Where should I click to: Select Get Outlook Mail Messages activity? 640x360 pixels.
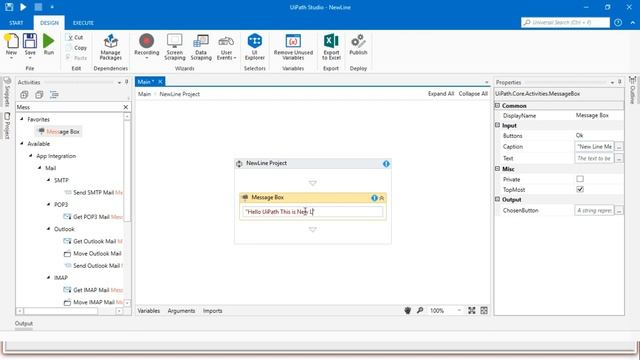click(93, 241)
